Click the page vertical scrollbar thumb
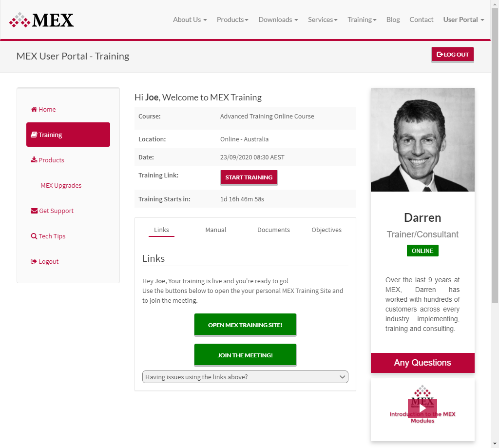 (495, 156)
